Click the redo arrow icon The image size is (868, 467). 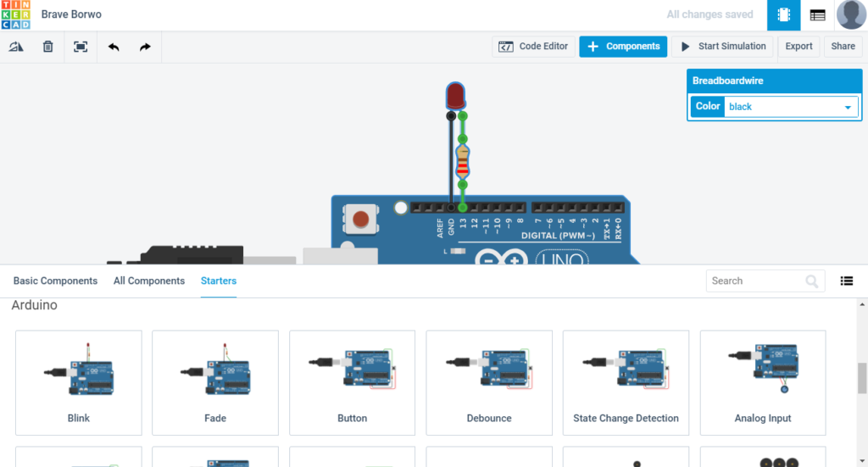(145, 47)
